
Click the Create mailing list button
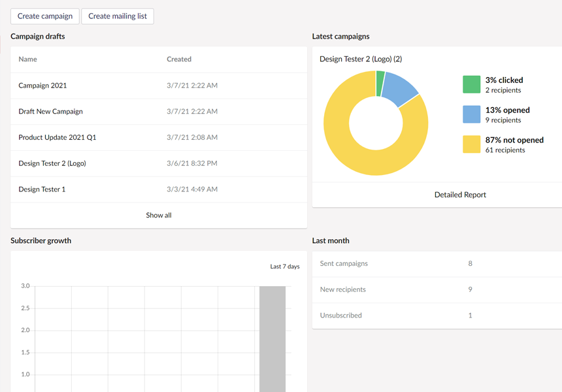(x=118, y=16)
